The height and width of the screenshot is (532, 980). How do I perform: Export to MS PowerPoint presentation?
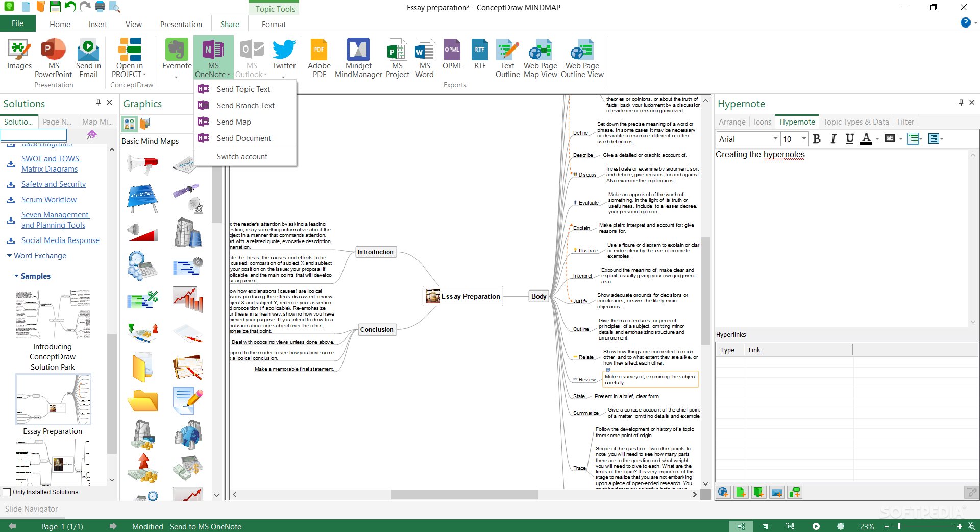54,58
